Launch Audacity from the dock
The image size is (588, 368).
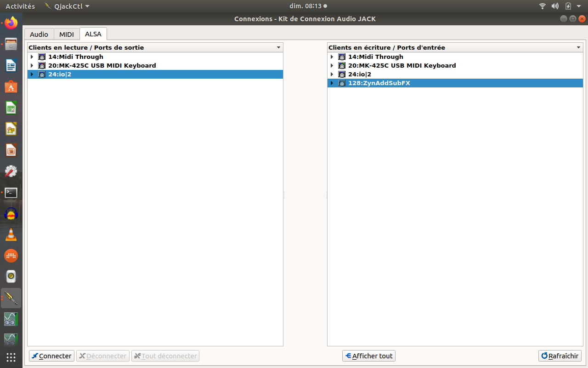tap(11, 213)
